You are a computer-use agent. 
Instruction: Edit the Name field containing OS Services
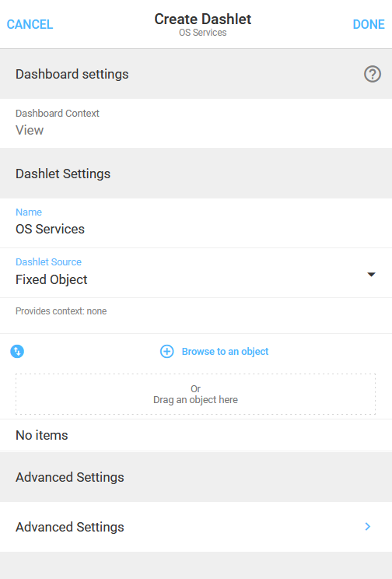(x=196, y=223)
